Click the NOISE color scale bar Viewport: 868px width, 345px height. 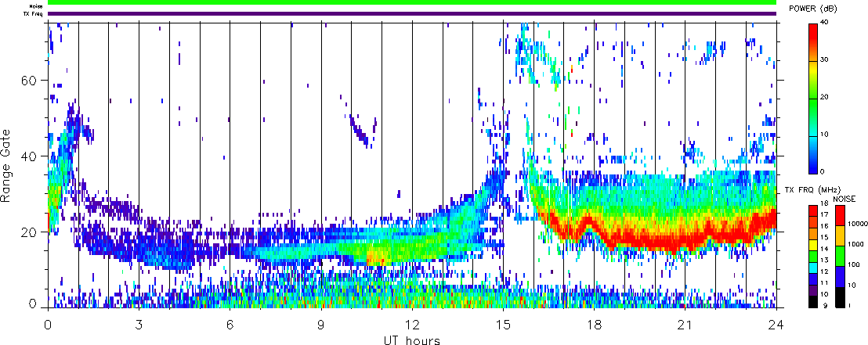tap(839, 256)
